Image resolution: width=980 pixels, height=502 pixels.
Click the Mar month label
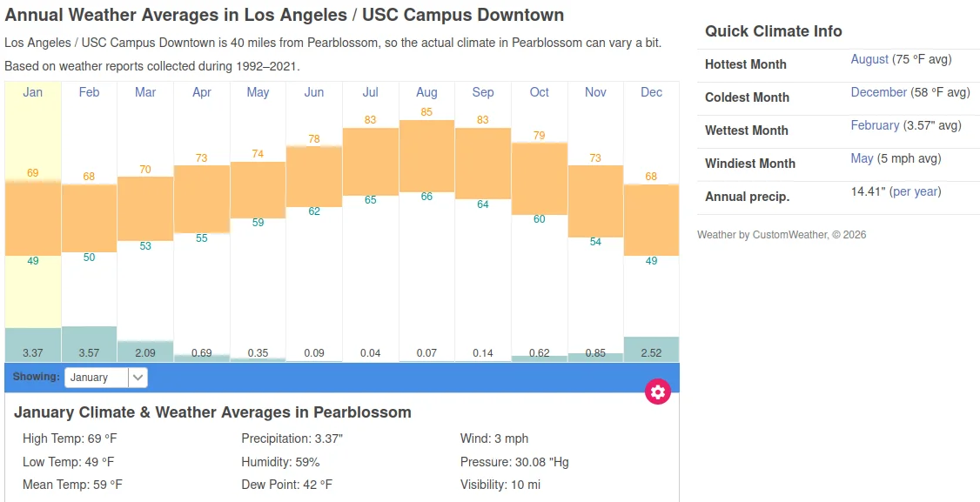pyautogui.click(x=145, y=92)
